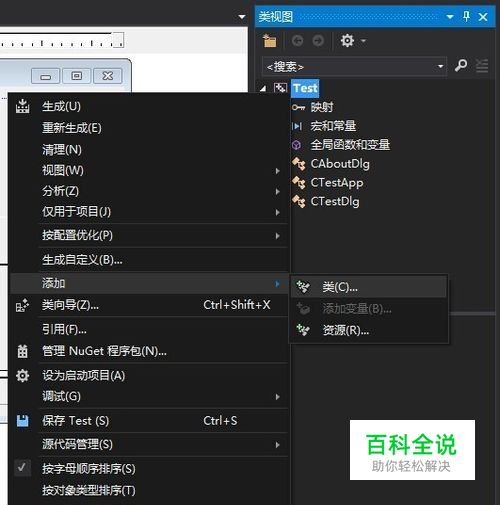The image size is (500, 505).
Task: Choose 添加变量(B)... submenu item
Action: click(368, 309)
